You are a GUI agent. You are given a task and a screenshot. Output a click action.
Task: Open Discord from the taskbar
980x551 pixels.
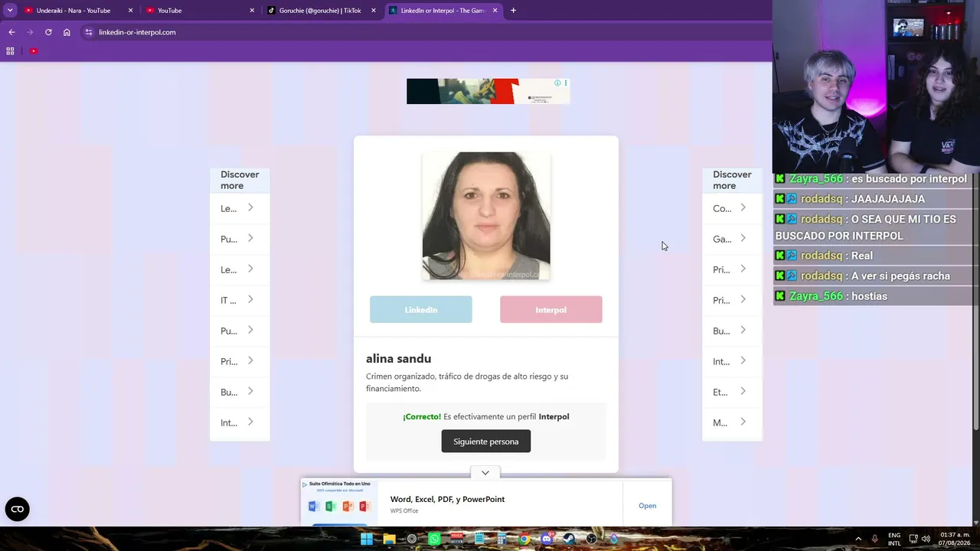click(x=547, y=539)
